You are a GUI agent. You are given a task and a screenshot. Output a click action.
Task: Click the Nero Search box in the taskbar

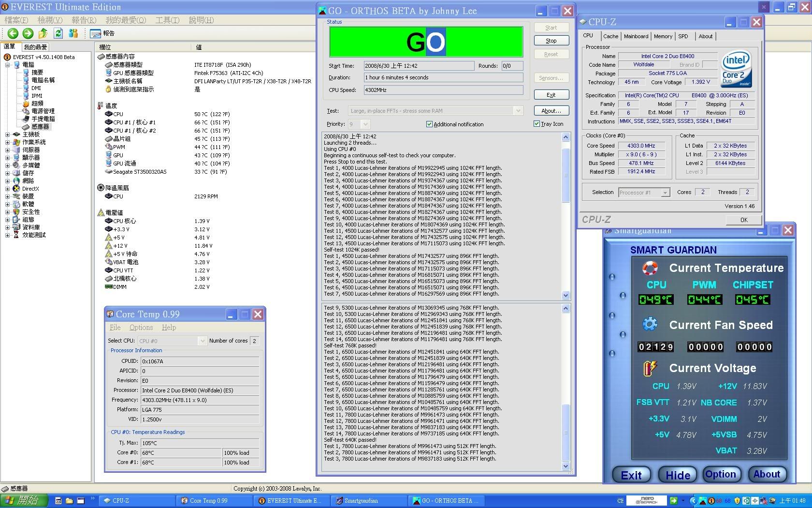[x=647, y=501]
